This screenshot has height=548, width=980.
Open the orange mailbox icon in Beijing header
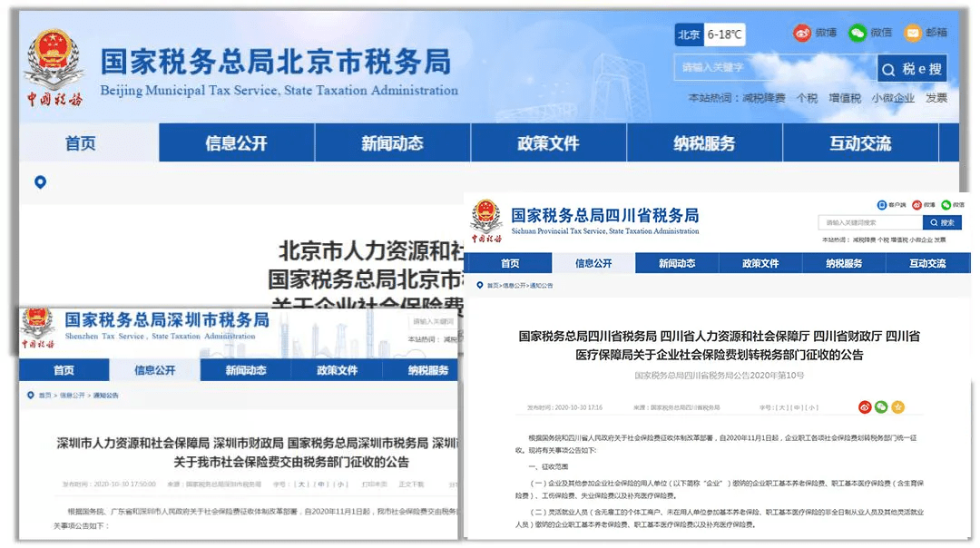coord(912,33)
